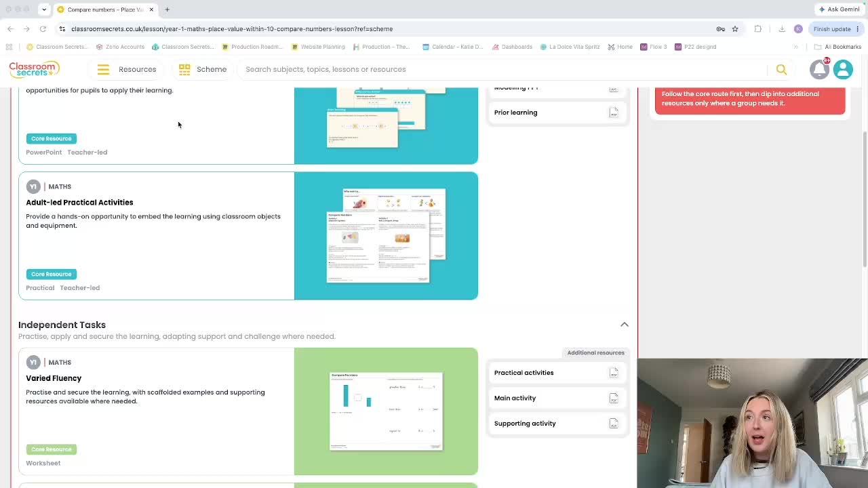Click the yellow search magnifier icon
Image resolution: width=868 pixels, height=488 pixels.
point(781,69)
